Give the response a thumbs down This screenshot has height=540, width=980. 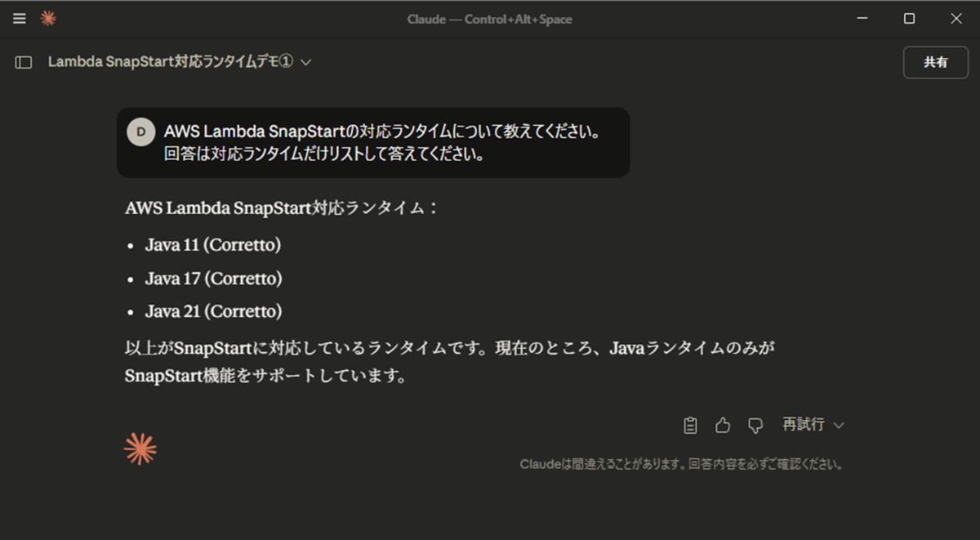click(755, 426)
